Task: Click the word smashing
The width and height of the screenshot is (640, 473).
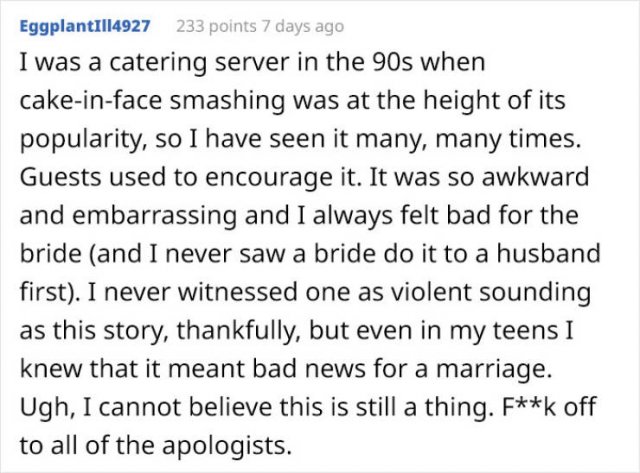Action: 227,101
